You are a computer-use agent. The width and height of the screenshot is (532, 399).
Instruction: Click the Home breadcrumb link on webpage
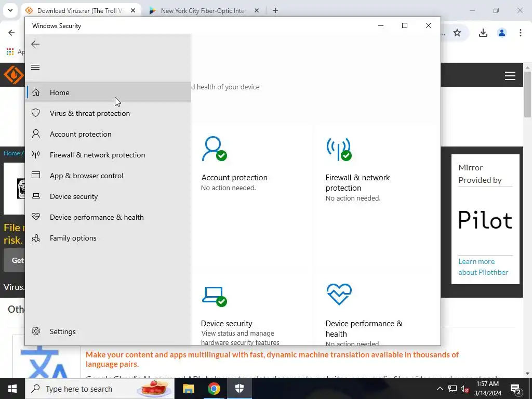[11, 153]
